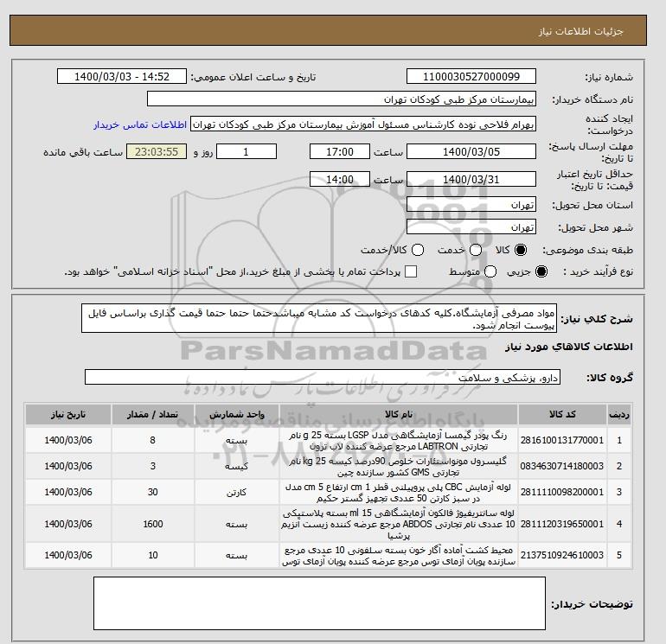
Task: Select the متوسط purchase type radio
Action: pos(490,271)
